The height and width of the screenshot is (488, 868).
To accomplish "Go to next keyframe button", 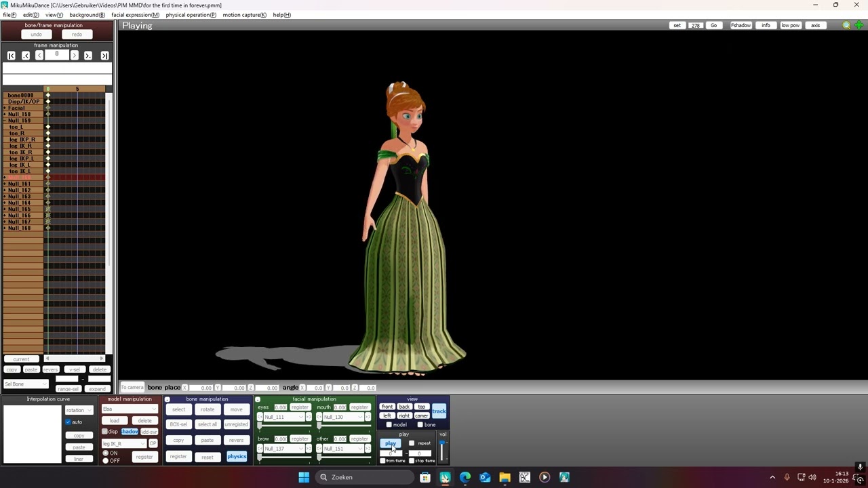I will (88, 56).
